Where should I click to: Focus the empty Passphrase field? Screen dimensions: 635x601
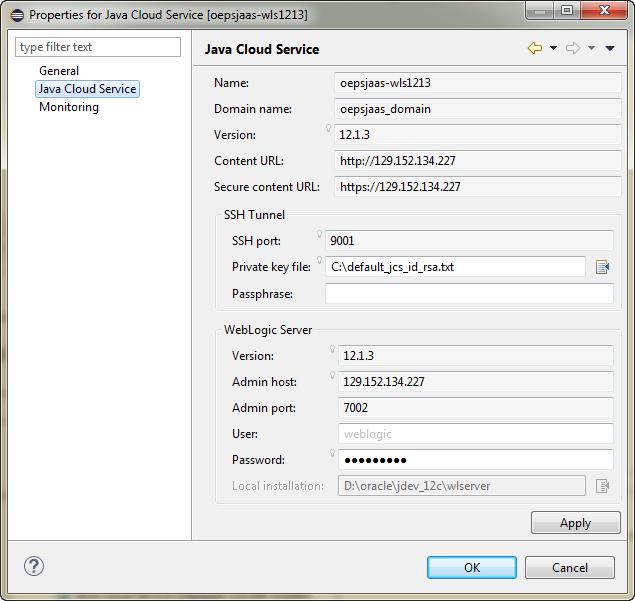pyautogui.click(x=469, y=293)
